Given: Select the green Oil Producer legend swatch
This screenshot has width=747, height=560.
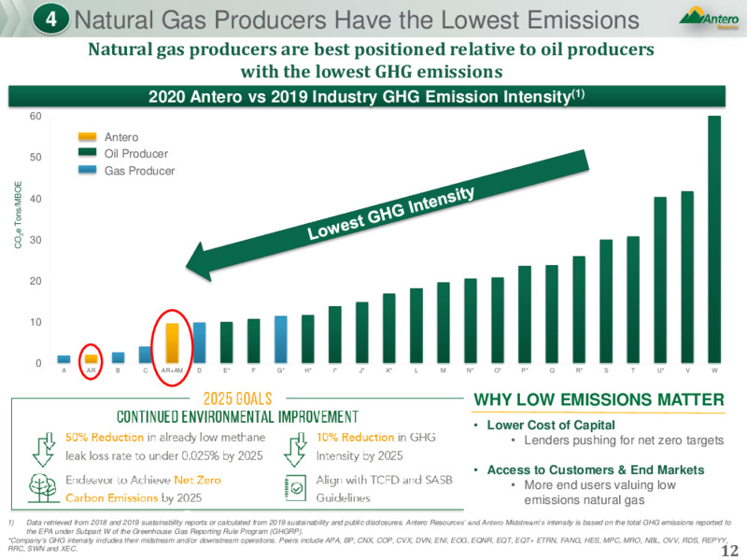Looking at the screenshot, I should pos(87,153).
